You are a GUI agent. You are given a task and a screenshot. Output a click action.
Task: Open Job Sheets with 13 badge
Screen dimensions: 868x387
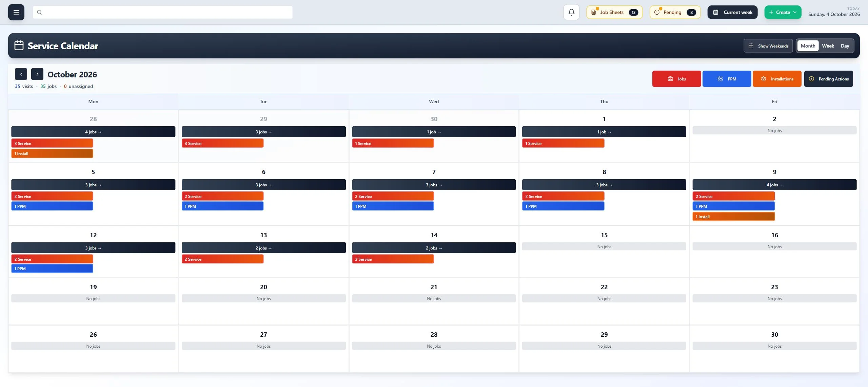click(x=614, y=12)
